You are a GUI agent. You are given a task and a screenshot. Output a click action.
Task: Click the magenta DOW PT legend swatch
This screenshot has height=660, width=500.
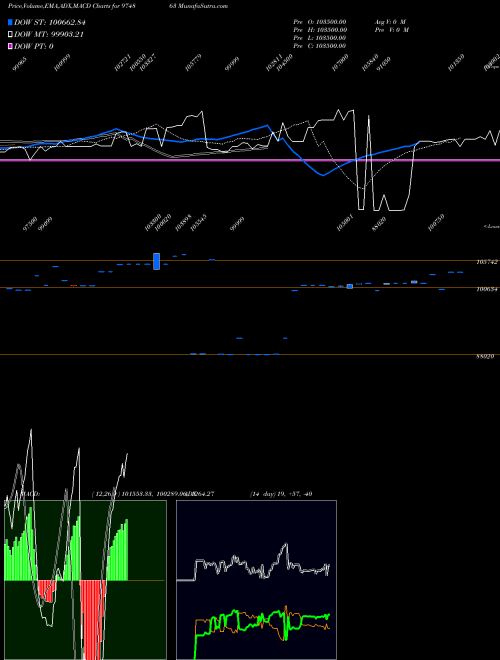10,46
